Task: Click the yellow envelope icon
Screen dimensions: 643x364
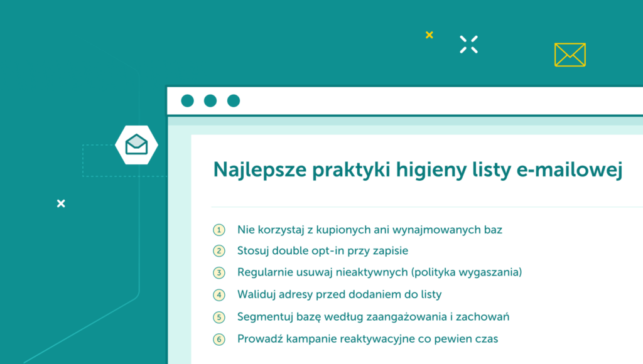Action: [x=570, y=54]
